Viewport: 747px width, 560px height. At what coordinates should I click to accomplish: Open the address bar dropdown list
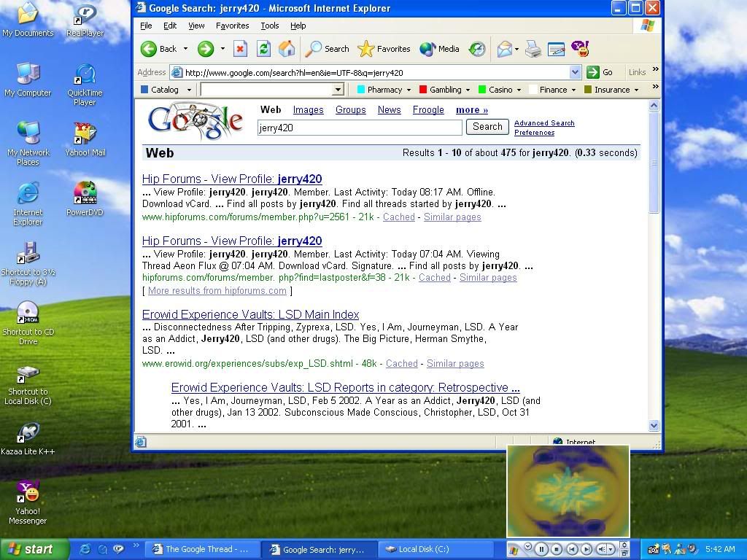point(575,72)
